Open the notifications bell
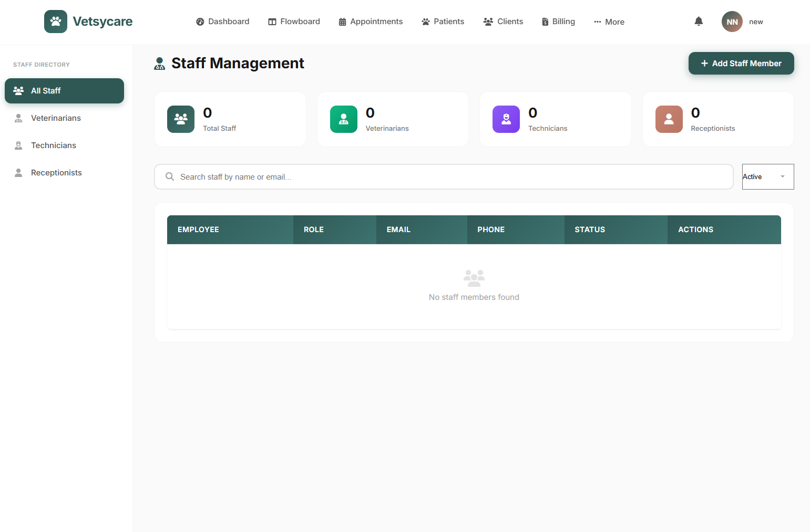The height and width of the screenshot is (532, 810). 699,21
